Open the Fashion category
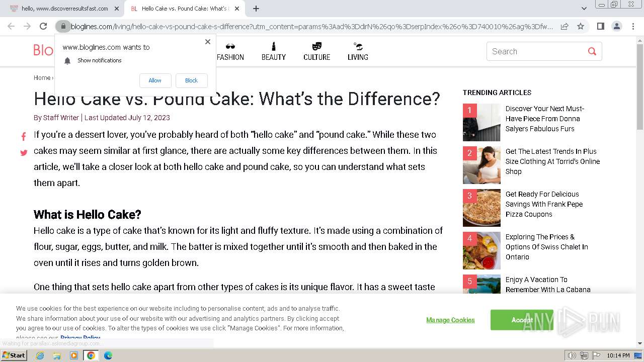Image resolution: width=644 pixels, height=362 pixels. click(x=230, y=51)
